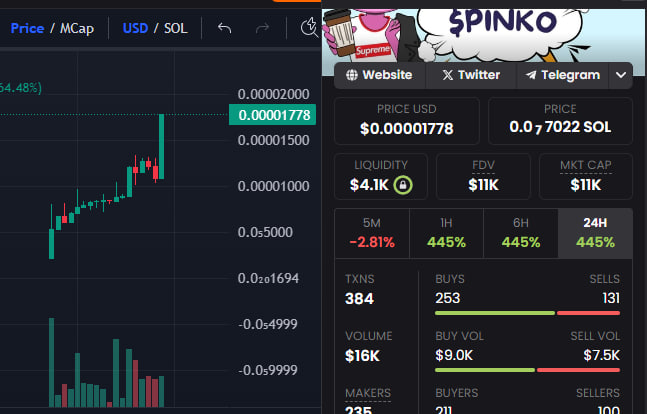Viewport: 647px width, 414px height.
Task: Expand more social links chevron
Action: (x=621, y=75)
